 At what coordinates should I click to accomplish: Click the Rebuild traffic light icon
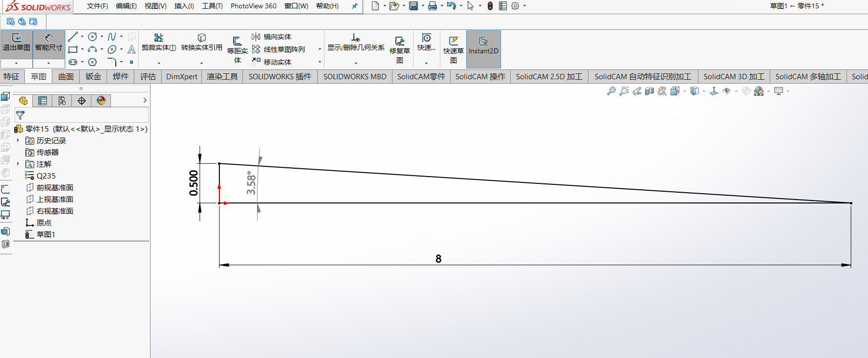coord(490,6)
